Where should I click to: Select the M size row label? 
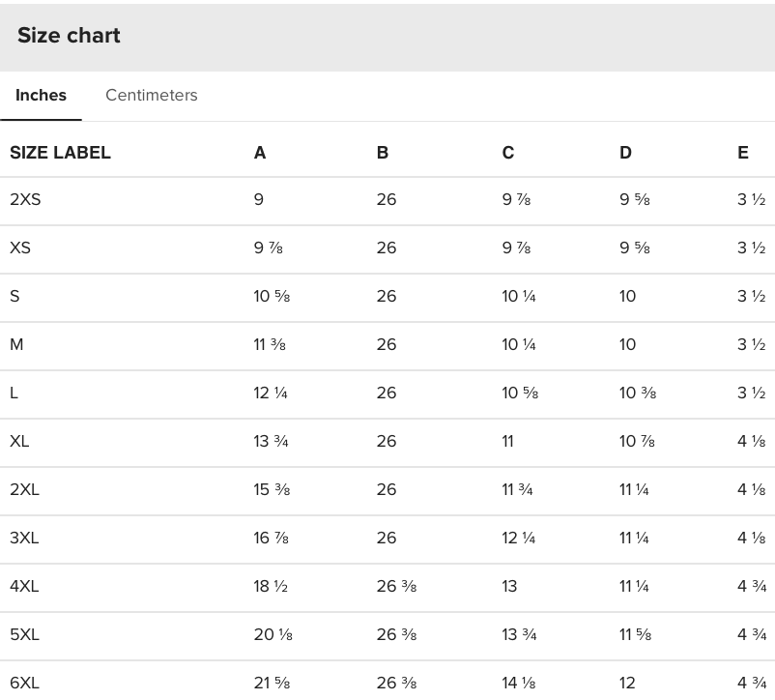16,345
